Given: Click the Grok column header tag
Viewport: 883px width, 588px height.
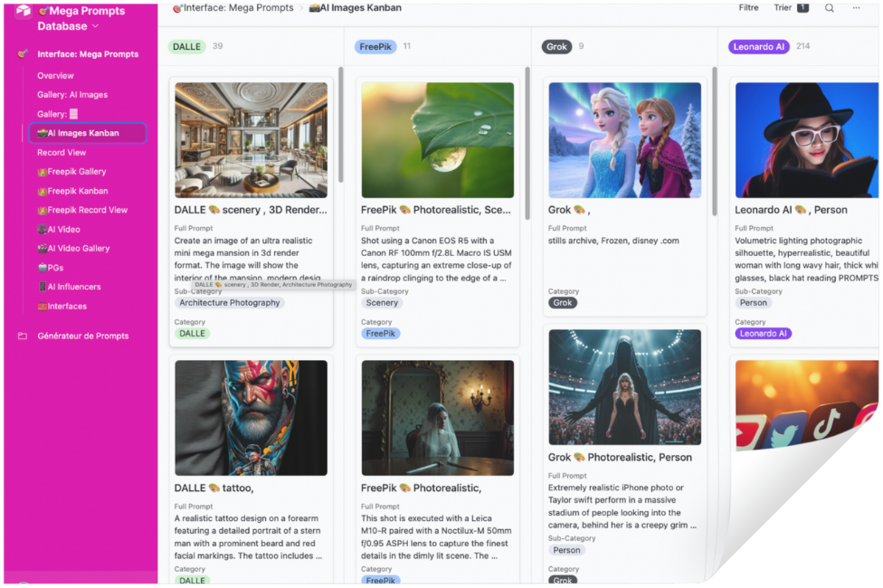Looking at the screenshot, I should (x=556, y=46).
